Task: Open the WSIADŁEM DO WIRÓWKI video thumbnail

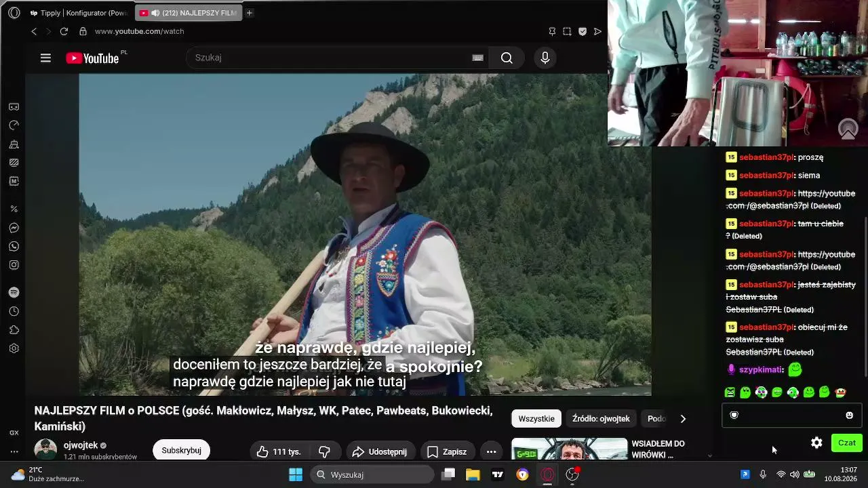Action: 570,449
